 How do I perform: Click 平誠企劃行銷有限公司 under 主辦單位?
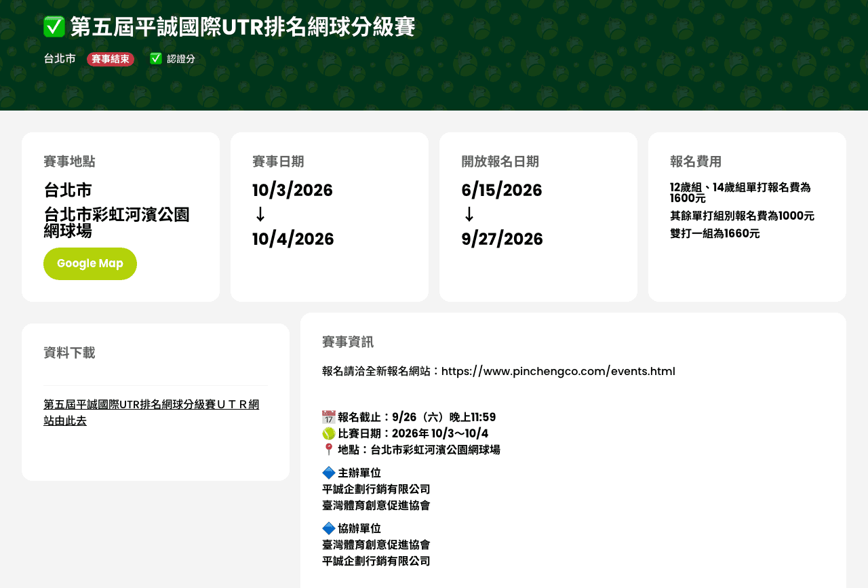pos(376,489)
